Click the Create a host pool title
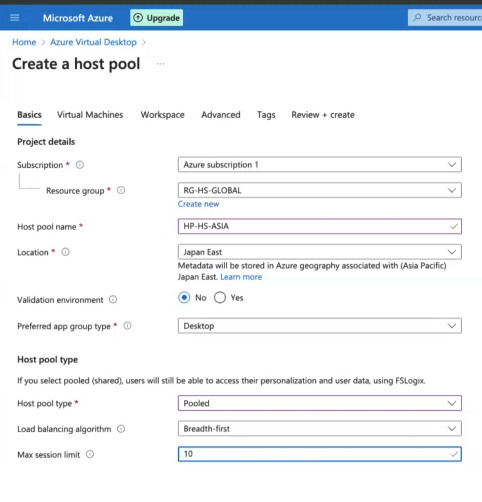Screen dimensions: 482x502 (x=76, y=64)
